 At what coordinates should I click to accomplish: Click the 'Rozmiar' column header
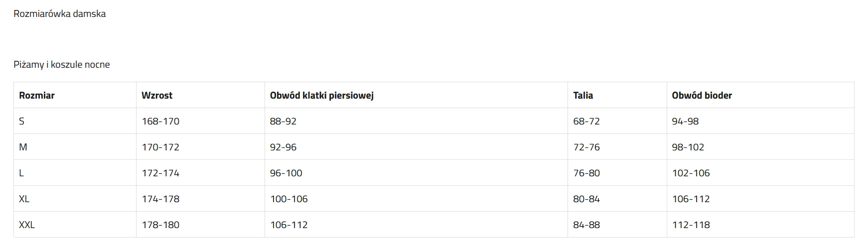(37, 95)
